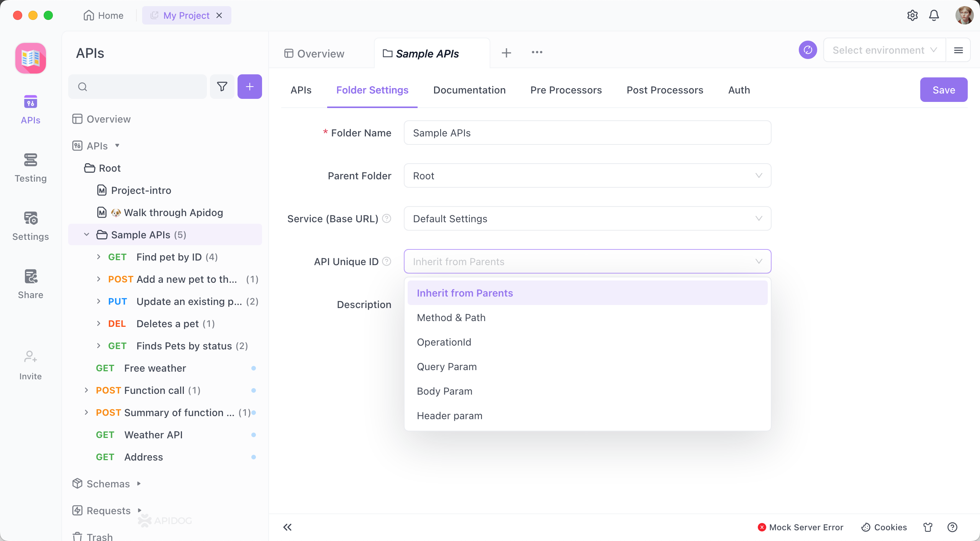
Task: Click the hamburger menu beside environment selector
Action: (x=958, y=50)
